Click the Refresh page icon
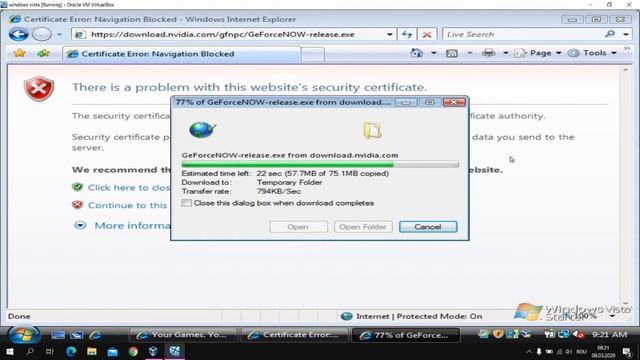This screenshot has height=360, width=640. click(x=407, y=34)
